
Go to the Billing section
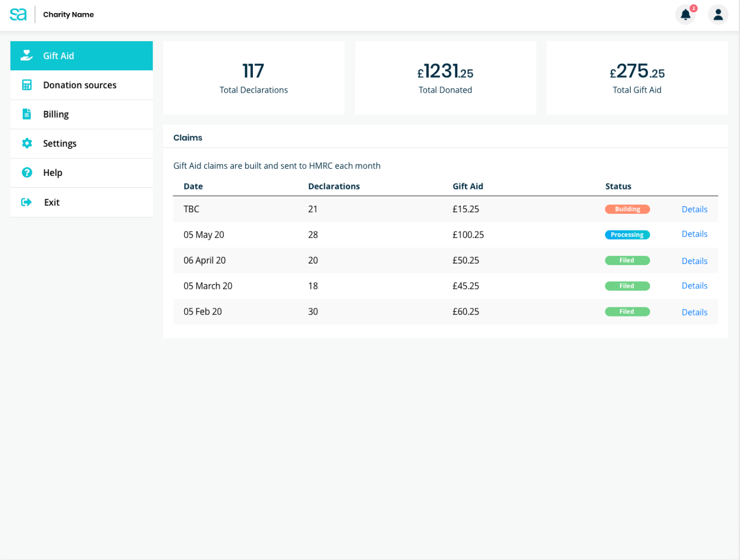56,114
